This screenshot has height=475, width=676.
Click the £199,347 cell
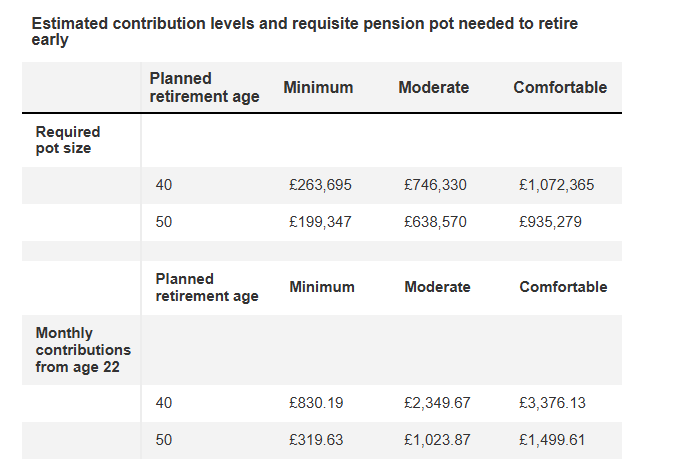pyautogui.click(x=320, y=222)
